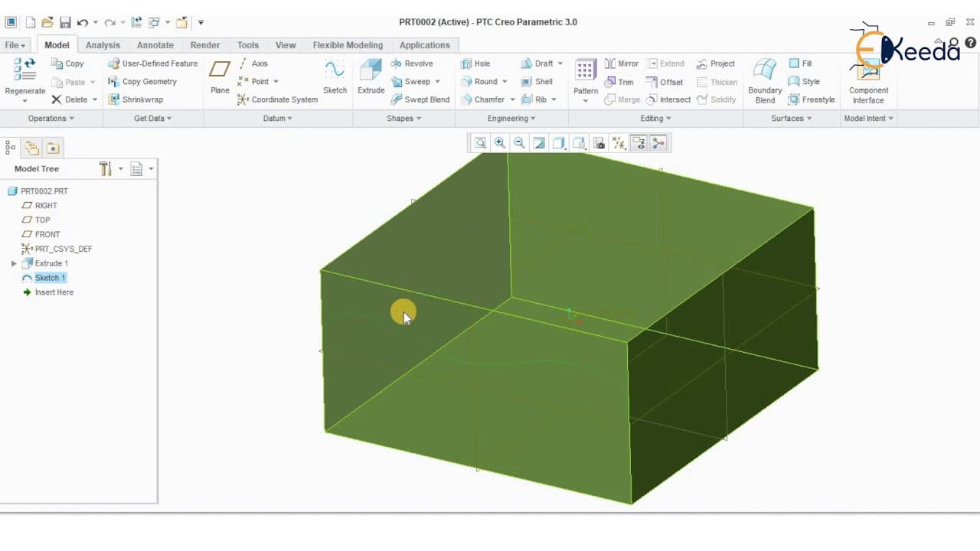The width and height of the screenshot is (980, 551).
Task: Click Zoom In in graphics toolbar
Action: [x=500, y=143]
